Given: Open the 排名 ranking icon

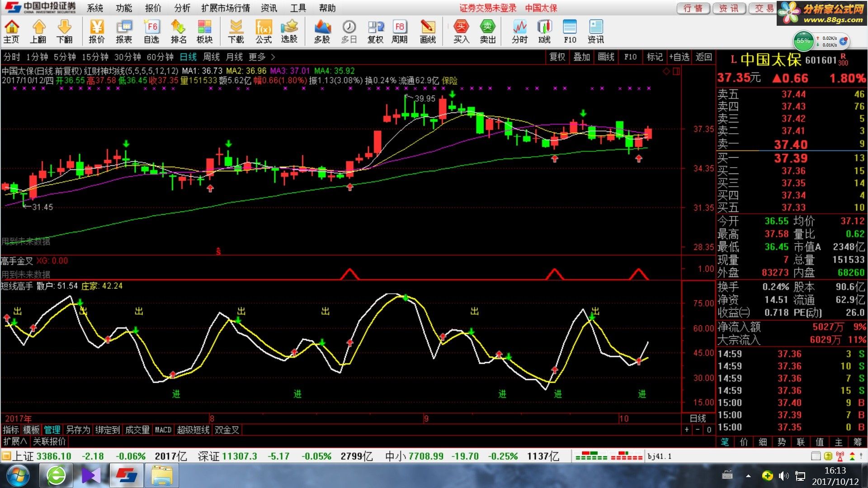Looking at the screenshot, I should [179, 32].
